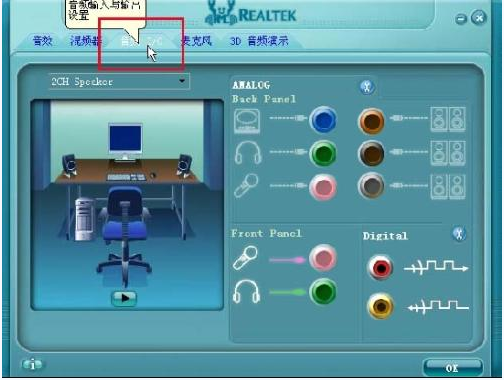Select the front panel microphone icon
This screenshot has width=504, height=380.
[245, 258]
